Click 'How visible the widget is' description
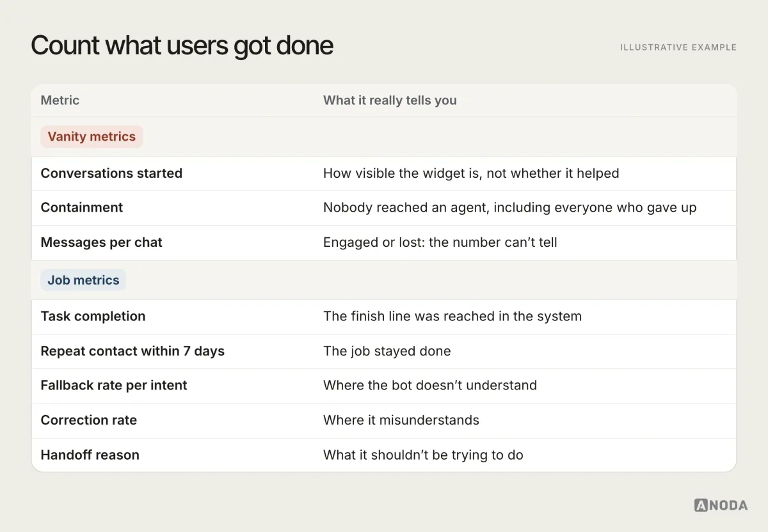This screenshot has width=768, height=532. click(x=471, y=173)
